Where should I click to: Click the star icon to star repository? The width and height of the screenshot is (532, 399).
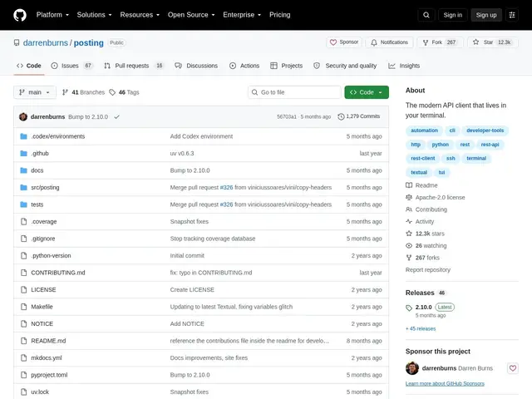tap(475, 42)
